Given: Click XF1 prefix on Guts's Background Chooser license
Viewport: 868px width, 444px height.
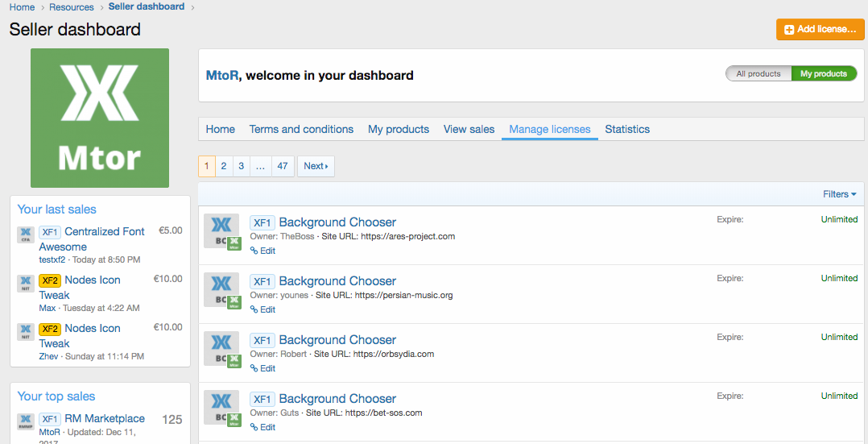Looking at the screenshot, I should 262,399.
